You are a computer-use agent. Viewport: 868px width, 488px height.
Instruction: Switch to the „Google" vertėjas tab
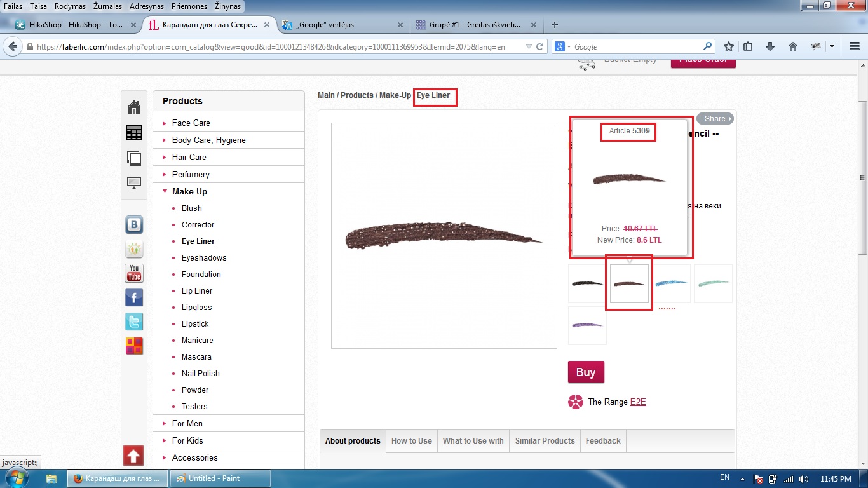tap(343, 25)
